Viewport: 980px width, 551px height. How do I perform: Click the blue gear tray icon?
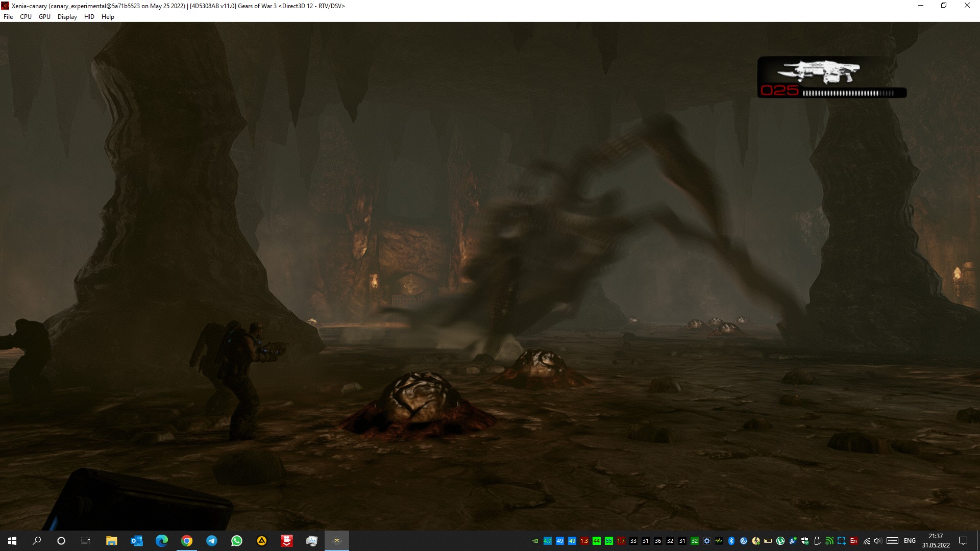tap(706, 541)
